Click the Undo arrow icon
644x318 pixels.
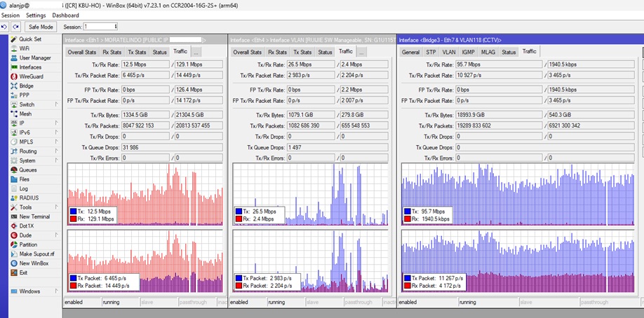(4, 27)
